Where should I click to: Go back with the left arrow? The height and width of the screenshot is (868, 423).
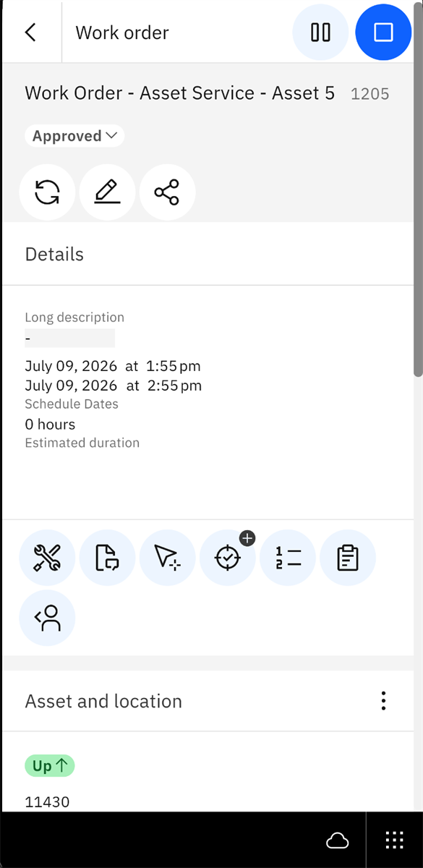[30, 33]
